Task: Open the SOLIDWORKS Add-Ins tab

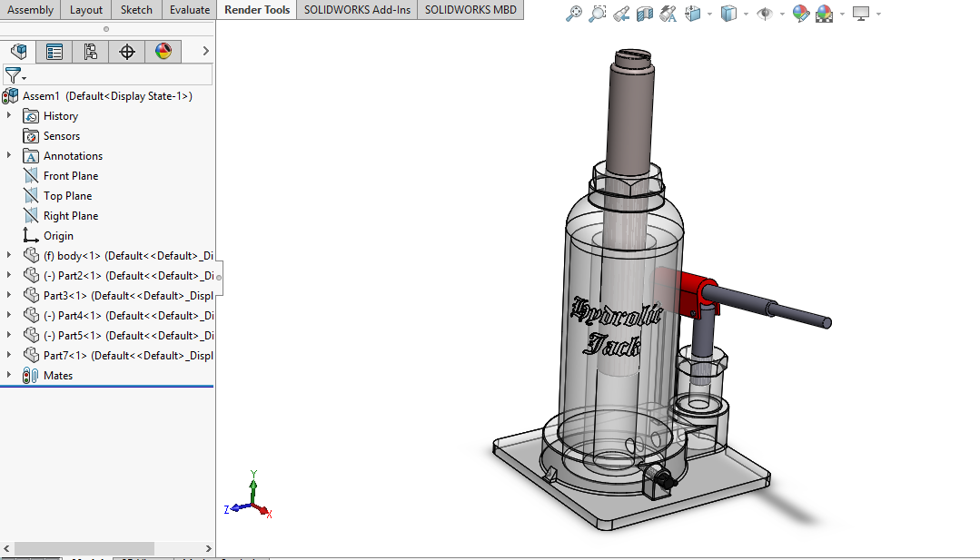Action: click(357, 10)
